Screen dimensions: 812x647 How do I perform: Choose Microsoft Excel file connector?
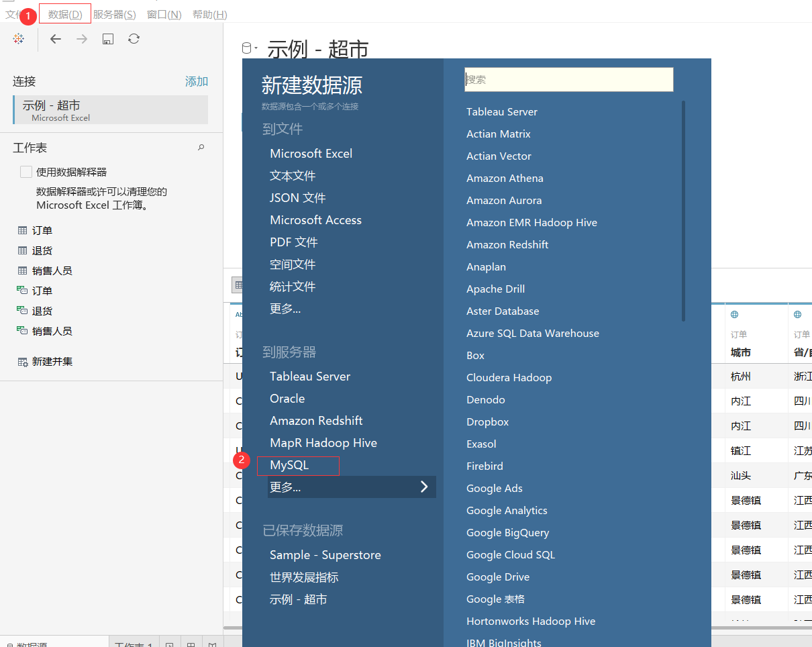point(311,153)
